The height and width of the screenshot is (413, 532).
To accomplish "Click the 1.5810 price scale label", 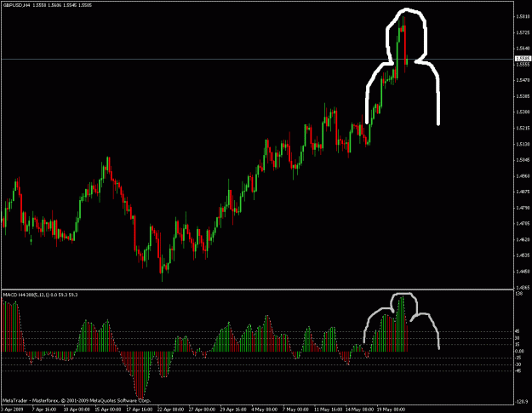I will 523,16.
